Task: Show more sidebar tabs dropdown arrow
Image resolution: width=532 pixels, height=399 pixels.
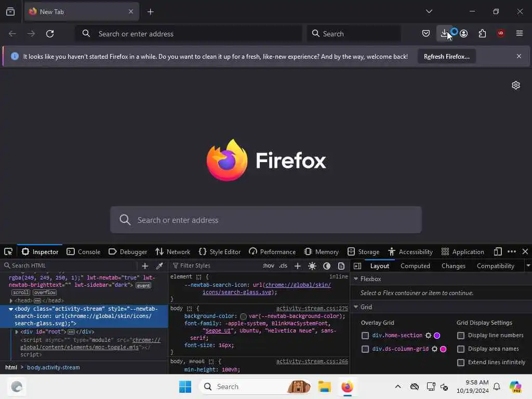Action: 528,266
